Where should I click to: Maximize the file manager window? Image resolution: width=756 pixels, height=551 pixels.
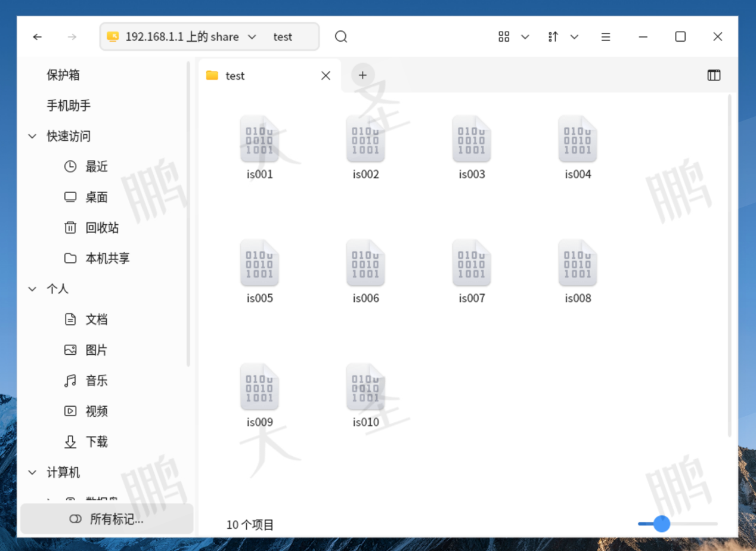680,37
